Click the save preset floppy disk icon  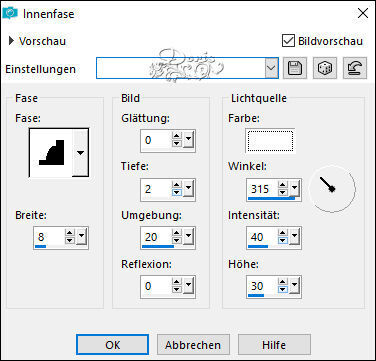295,68
